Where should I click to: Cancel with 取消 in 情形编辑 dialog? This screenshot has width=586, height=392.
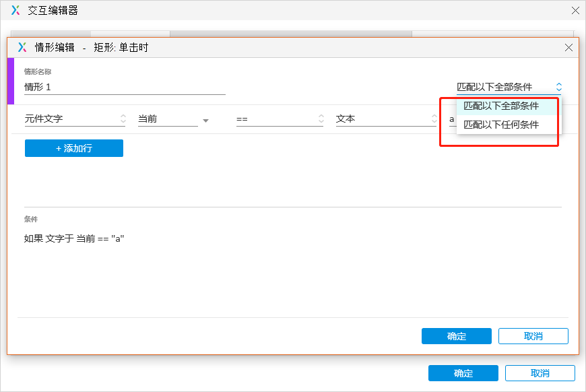533,336
